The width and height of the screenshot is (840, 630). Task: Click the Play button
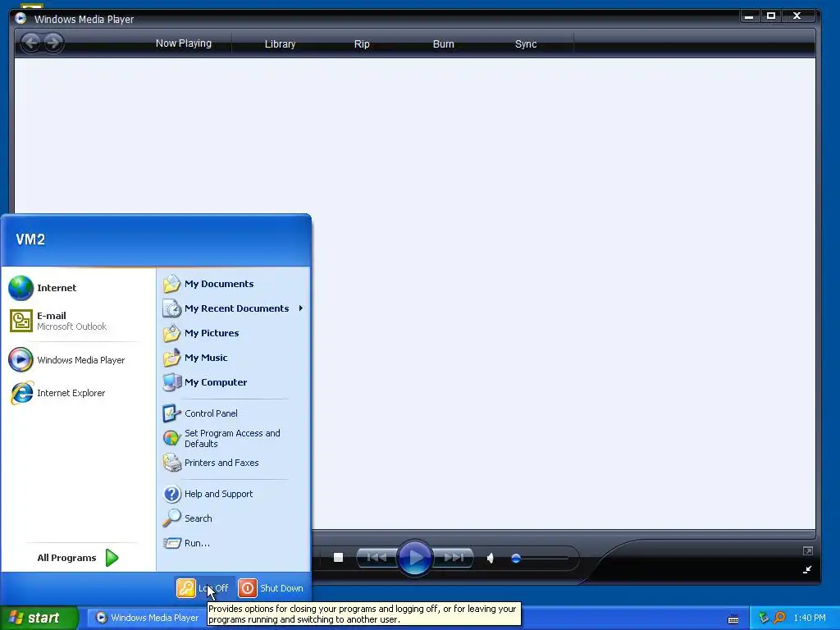[x=414, y=558]
